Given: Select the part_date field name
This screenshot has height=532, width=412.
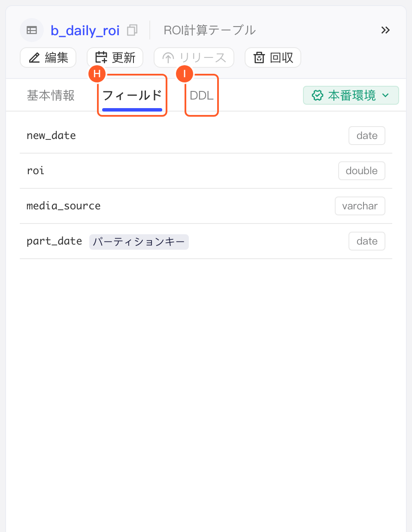Looking at the screenshot, I should click(54, 241).
